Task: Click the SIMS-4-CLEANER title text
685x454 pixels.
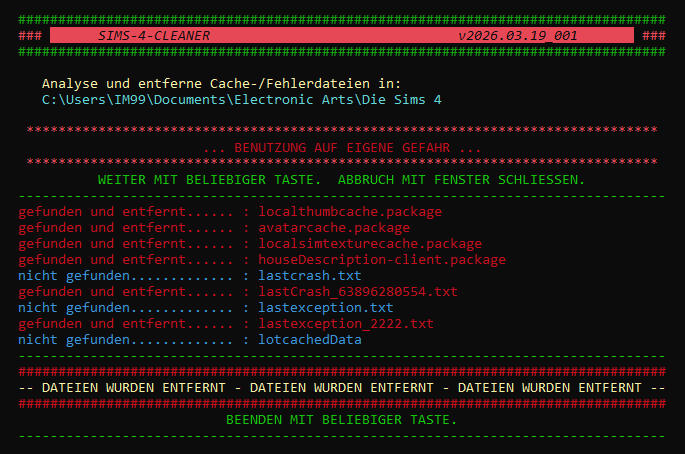Action: [x=154, y=35]
